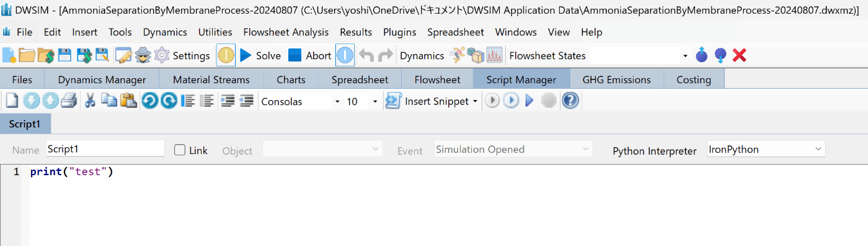868x246 pixels.
Task: Click Solve flowsheet button
Action: click(260, 56)
